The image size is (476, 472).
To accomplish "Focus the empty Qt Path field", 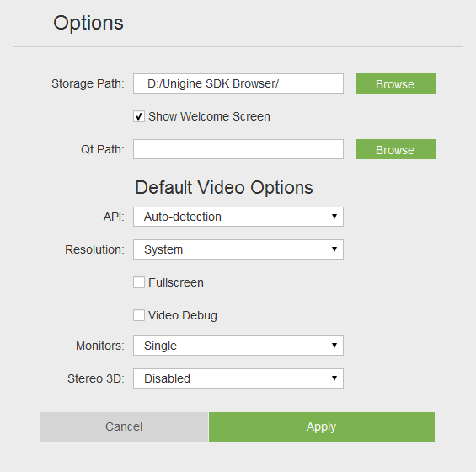I will (238, 149).
